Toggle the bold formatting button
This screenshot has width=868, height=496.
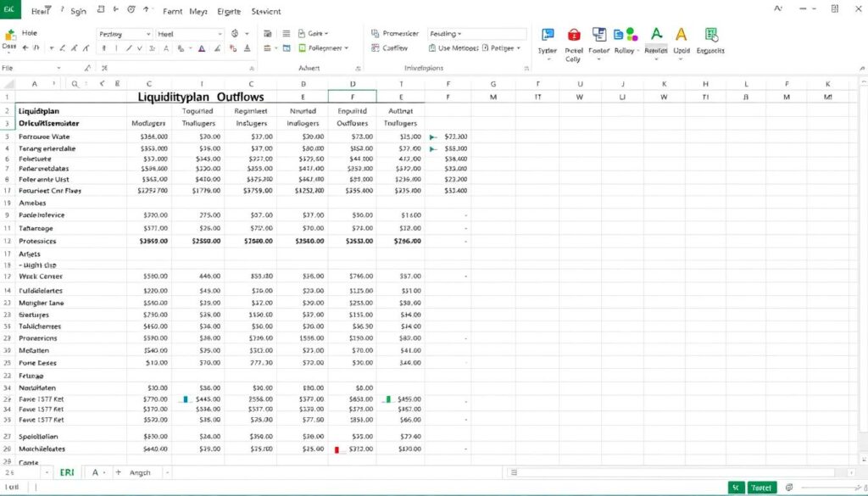103,48
